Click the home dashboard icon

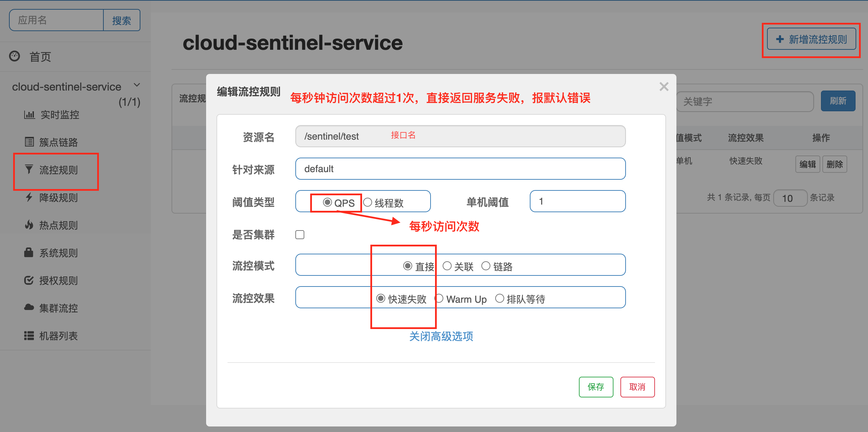click(15, 56)
